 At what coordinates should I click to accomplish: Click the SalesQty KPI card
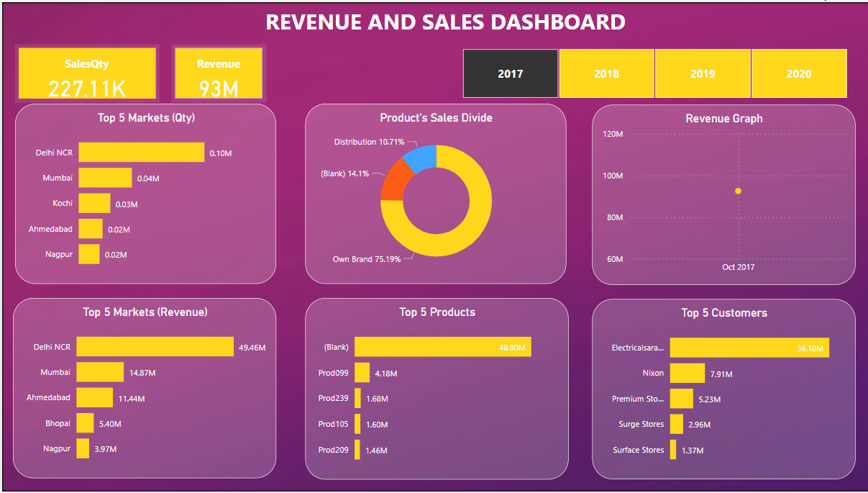(86, 73)
